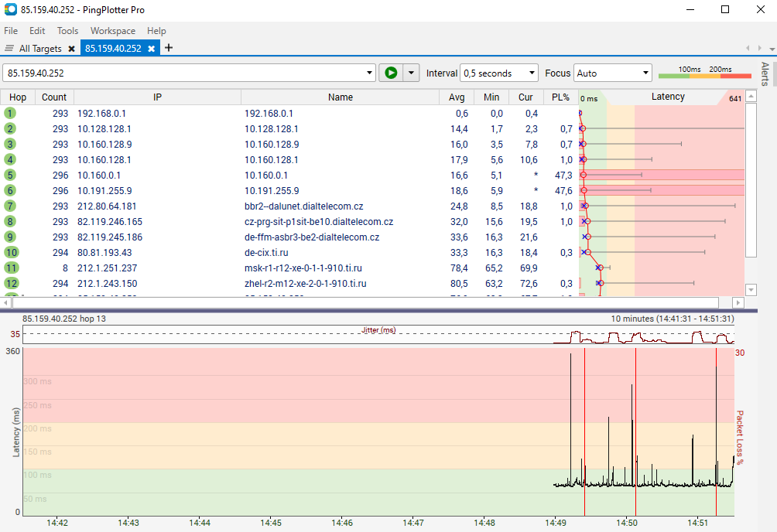
Task: Click hop 10 number icon
Action: (10, 252)
